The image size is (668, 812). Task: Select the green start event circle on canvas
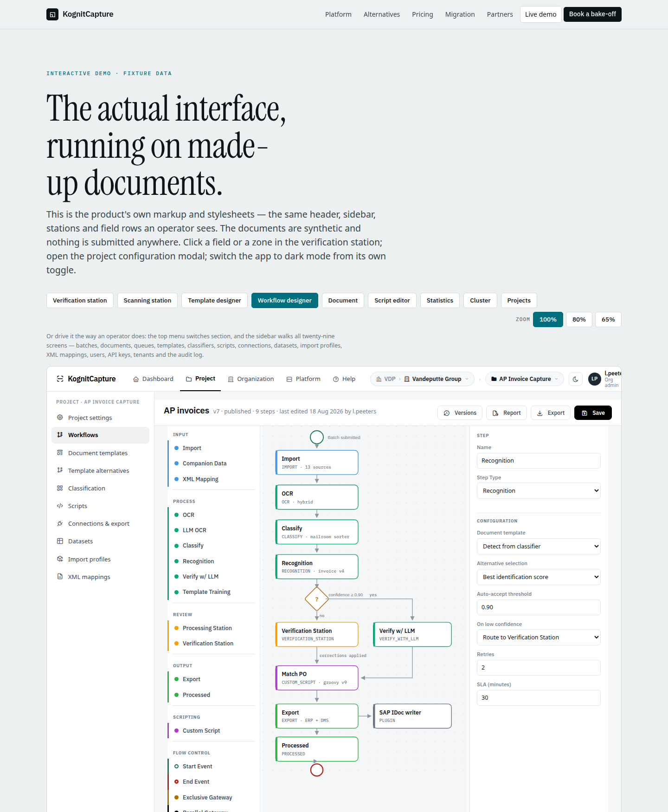tap(317, 437)
